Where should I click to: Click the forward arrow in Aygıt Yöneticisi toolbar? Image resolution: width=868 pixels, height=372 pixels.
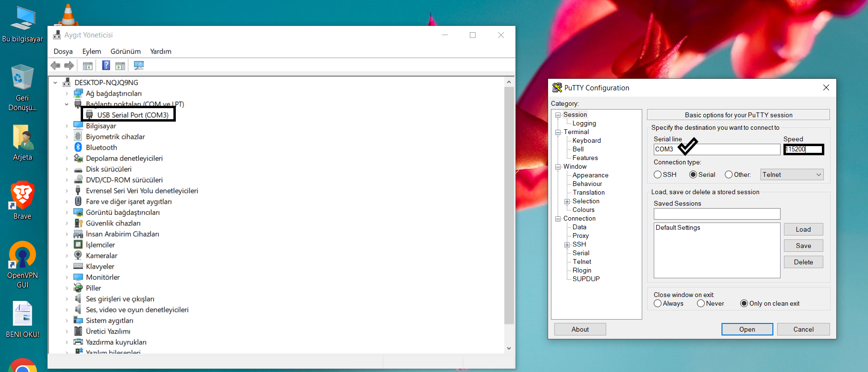69,65
